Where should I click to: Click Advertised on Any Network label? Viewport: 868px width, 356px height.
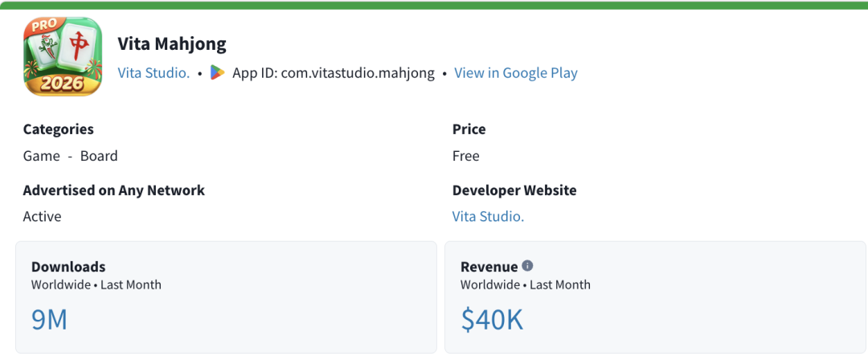click(114, 190)
